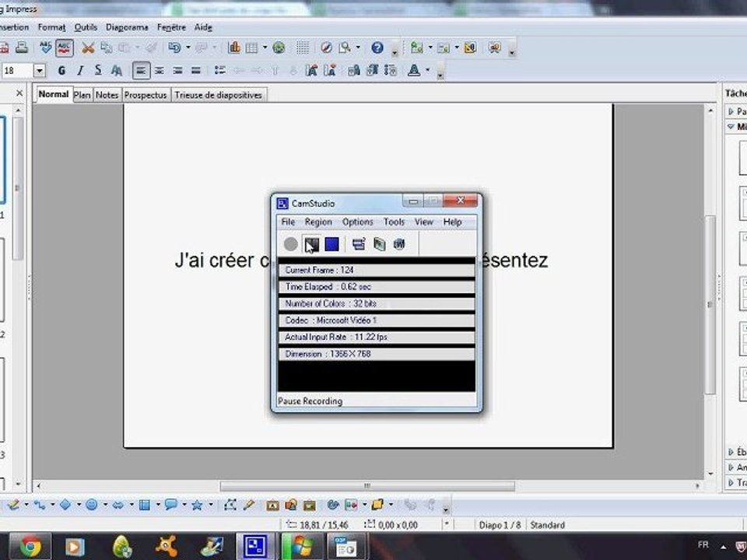The height and width of the screenshot is (560, 747).
Task: Click the spellcheck icon
Action: tap(46, 47)
